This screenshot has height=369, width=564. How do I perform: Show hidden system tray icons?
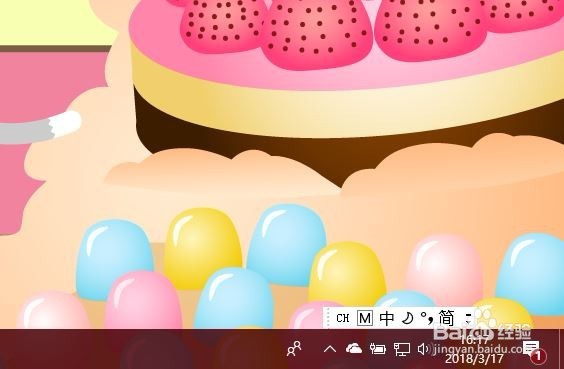click(x=330, y=349)
